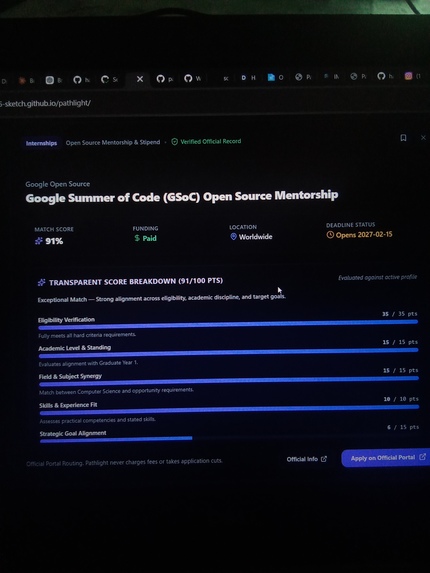
Task: Click the Skills & Experience Fit progress bar
Action: [229, 410]
